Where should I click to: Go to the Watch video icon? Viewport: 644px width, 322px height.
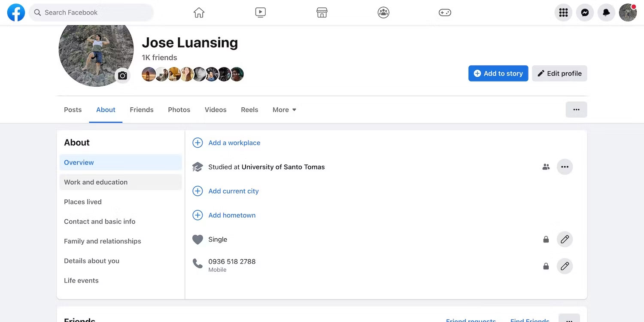coord(260,12)
